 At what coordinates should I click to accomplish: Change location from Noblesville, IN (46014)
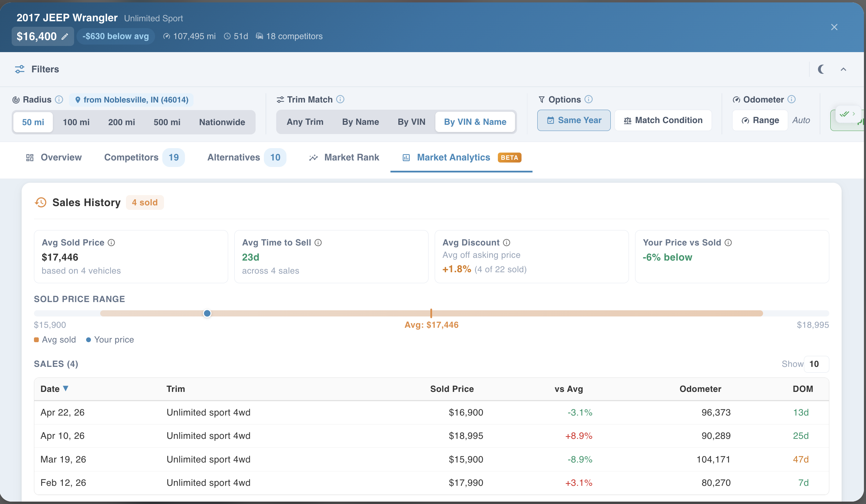132,100
